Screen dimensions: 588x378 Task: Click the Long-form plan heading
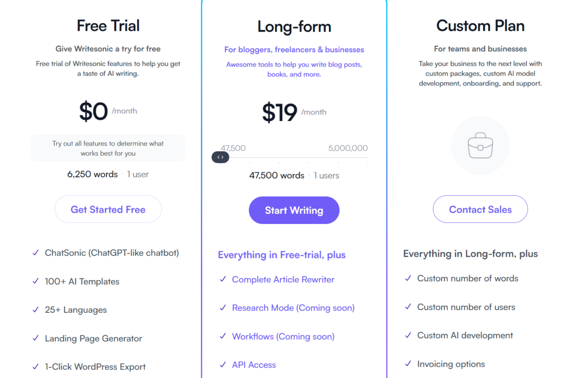click(294, 26)
